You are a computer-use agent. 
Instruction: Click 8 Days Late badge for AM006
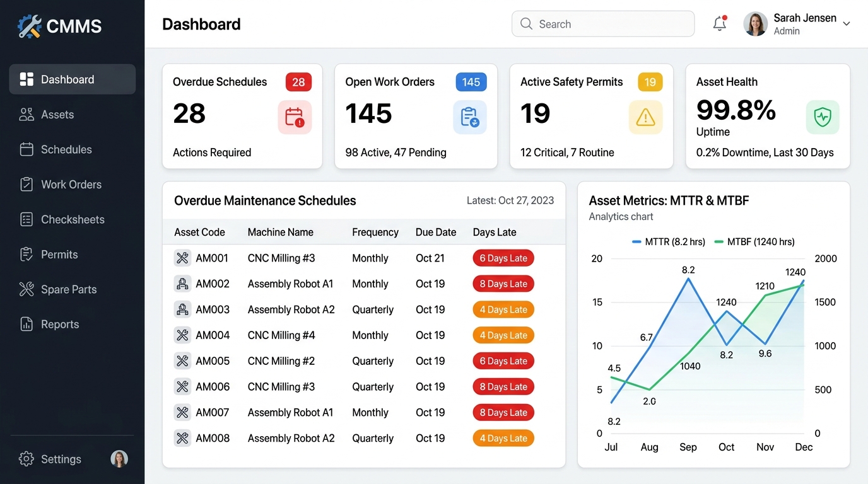(503, 387)
